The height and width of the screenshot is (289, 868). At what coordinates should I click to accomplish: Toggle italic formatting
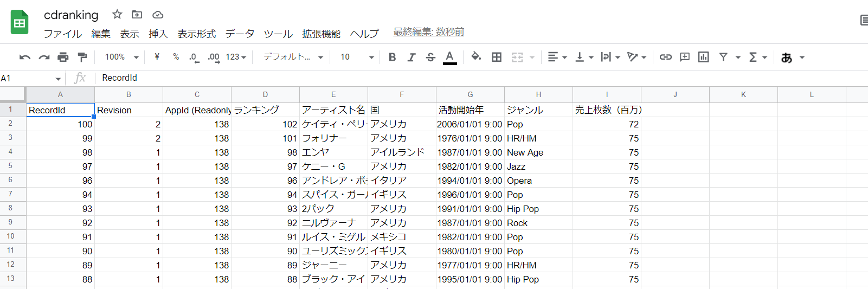(x=412, y=57)
